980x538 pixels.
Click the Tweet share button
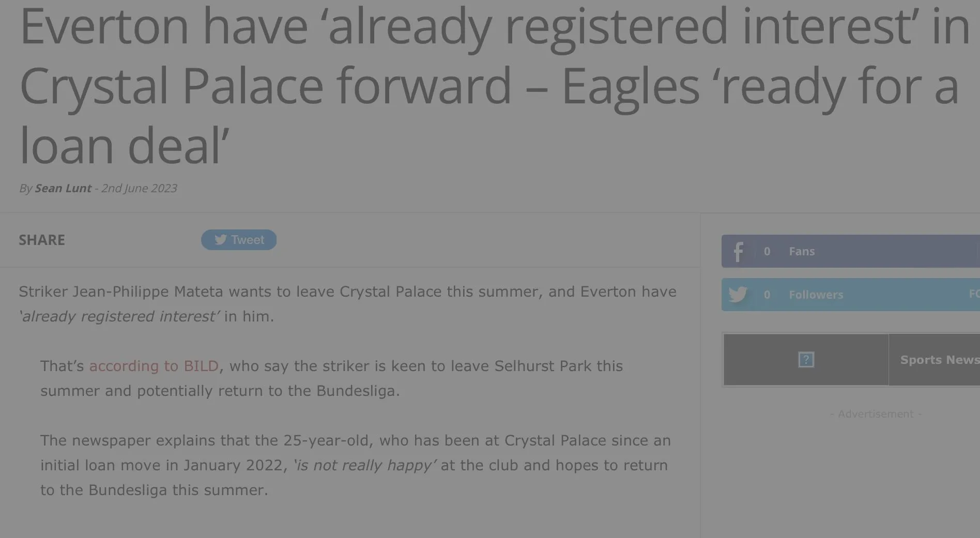pos(239,240)
